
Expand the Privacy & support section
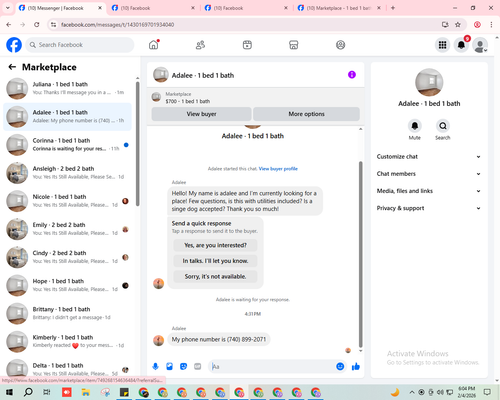[429, 208]
